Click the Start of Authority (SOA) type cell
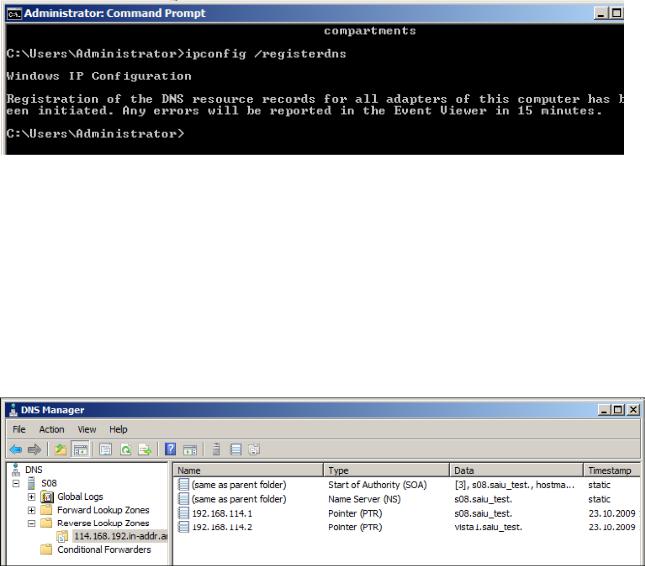Image resolution: width=645 pixels, height=566 pixels. (378, 485)
